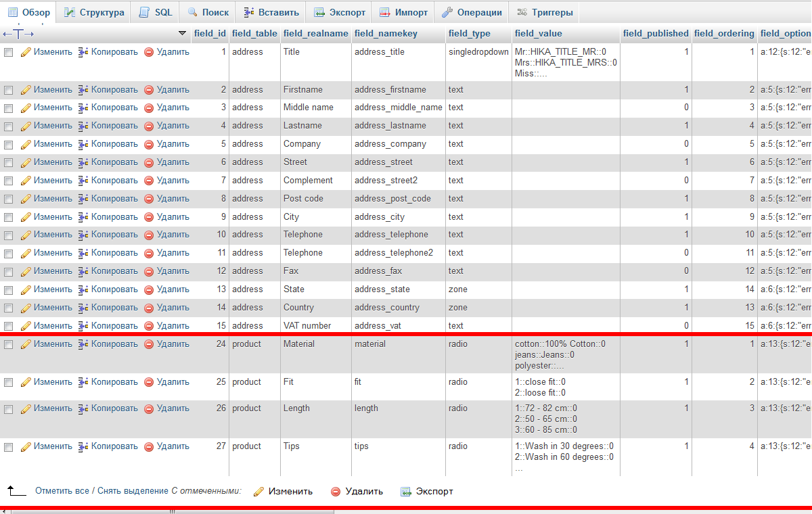Click bottom Экспорт icon for checked rows

(406, 492)
